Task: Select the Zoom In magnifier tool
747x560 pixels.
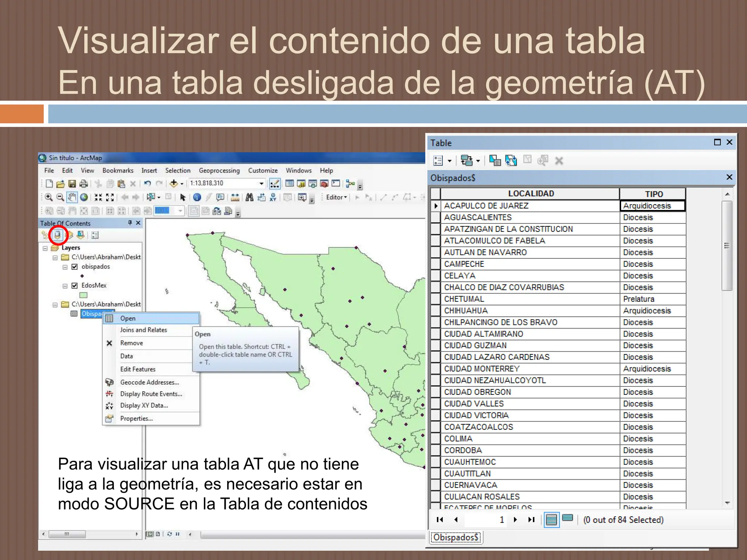Action: pos(49,197)
